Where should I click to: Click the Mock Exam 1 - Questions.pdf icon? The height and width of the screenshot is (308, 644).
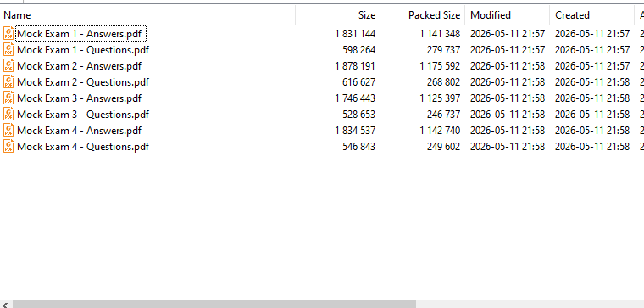click(8, 50)
